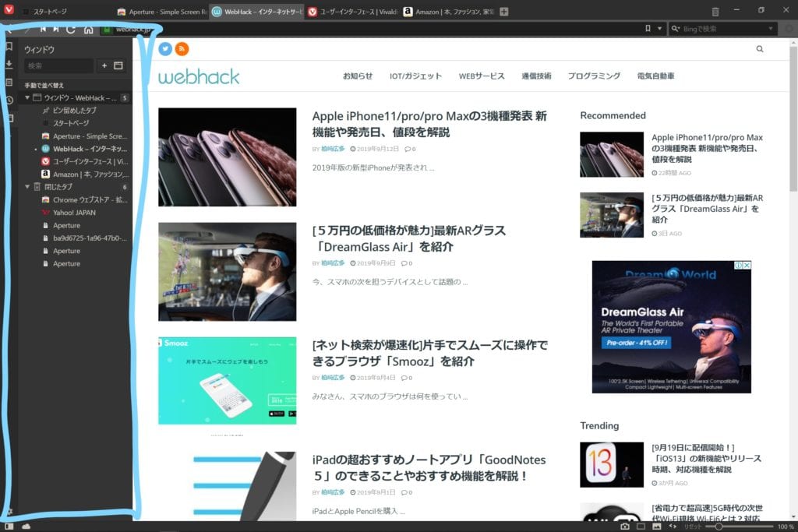Switch to the ユーザーインターフェース Vivaldi tab
This screenshot has width=798, height=532.
(x=353, y=11)
